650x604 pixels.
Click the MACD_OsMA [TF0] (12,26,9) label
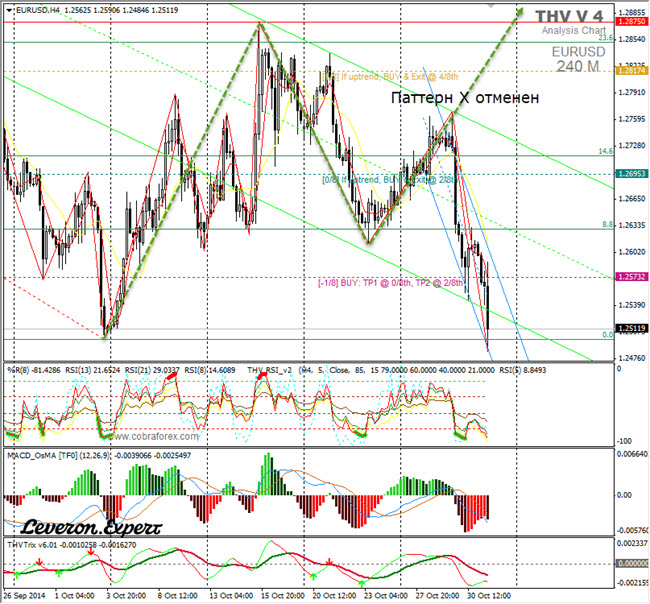point(59,455)
